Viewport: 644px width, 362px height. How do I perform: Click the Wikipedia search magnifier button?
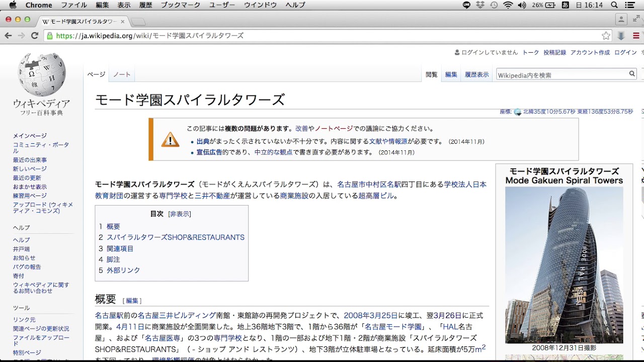pos(632,74)
